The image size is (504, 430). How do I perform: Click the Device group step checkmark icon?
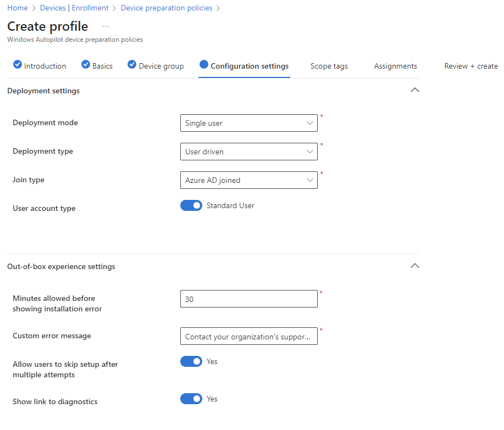point(132,64)
